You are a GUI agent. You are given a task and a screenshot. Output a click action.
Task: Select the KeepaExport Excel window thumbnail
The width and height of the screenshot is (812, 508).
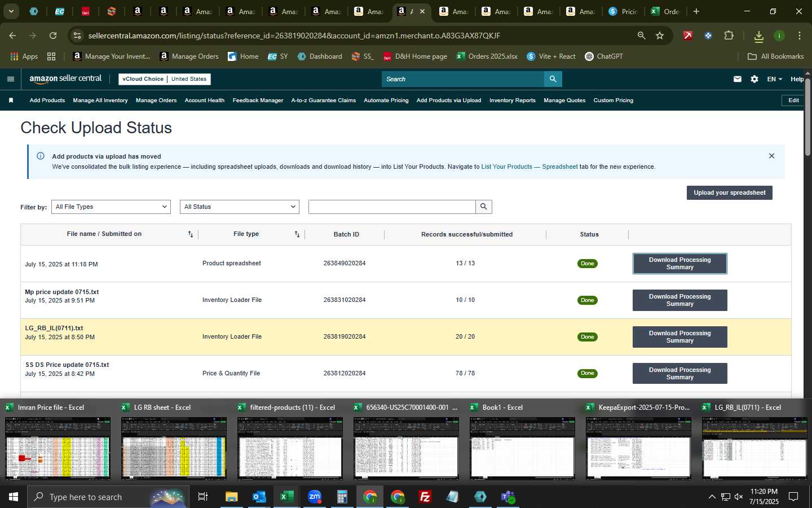click(639, 443)
